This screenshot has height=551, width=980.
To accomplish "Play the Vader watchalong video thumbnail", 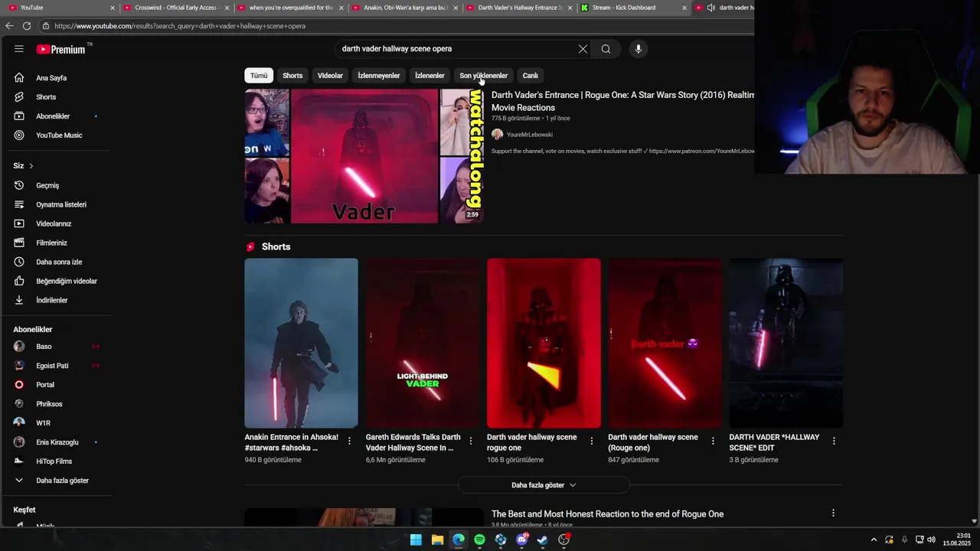I will [x=364, y=156].
